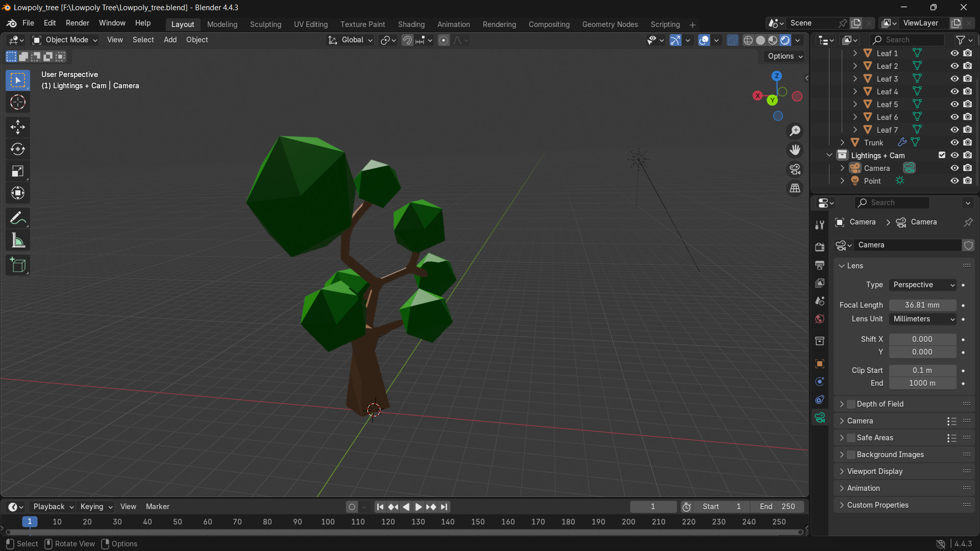The image size is (980, 551).
Task: Activate the Rotate tool
Action: [18, 149]
